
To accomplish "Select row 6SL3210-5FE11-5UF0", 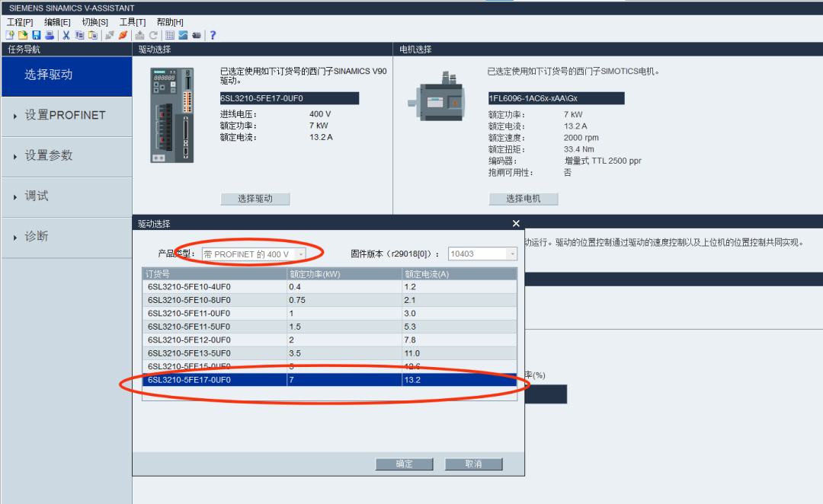I will point(330,327).
